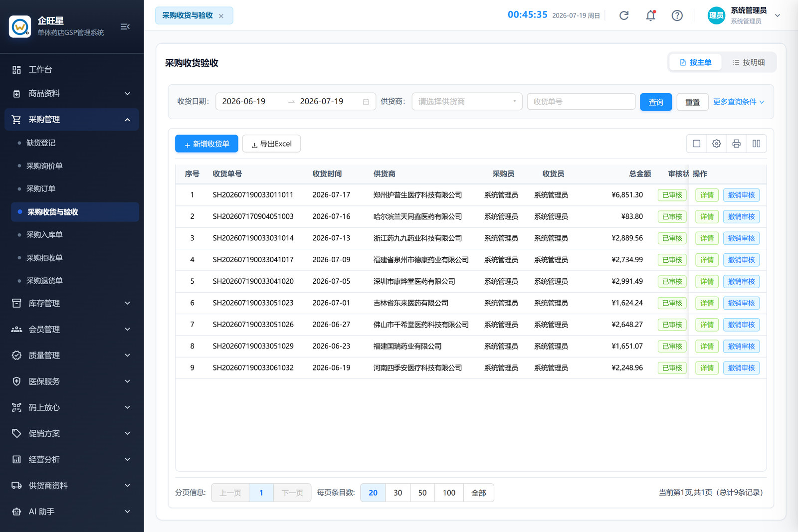Viewport: 798px width, 532px height.
Task: Switch view to 按明细
Action: tap(749, 62)
